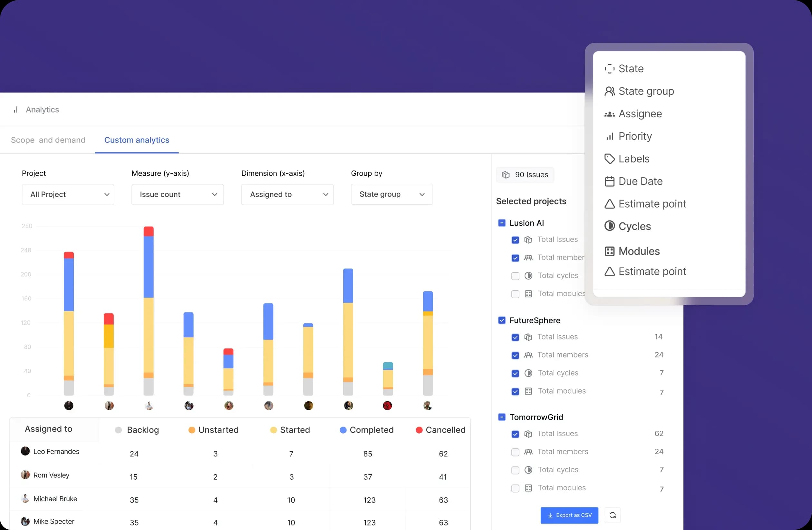Click the Completed blue legend dot
812x530 pixels.
343,430
